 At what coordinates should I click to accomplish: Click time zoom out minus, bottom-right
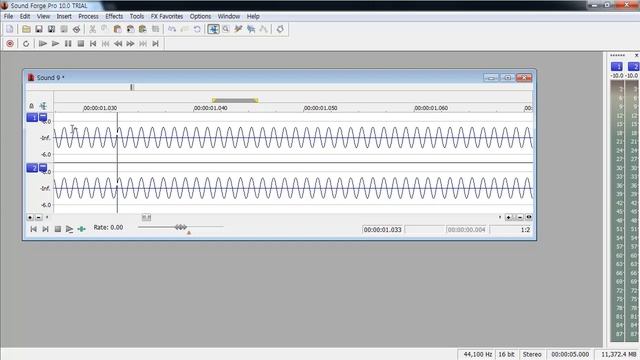[x=520, y=218]
